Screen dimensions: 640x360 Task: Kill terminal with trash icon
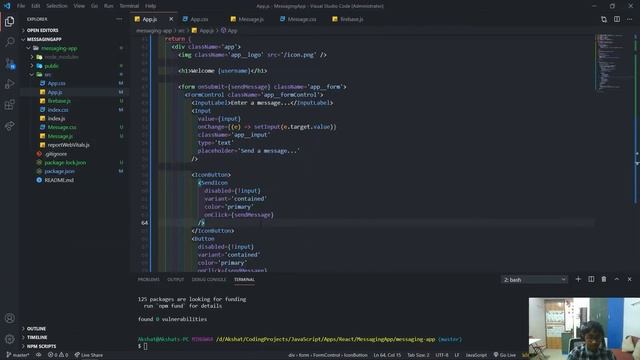604,279
